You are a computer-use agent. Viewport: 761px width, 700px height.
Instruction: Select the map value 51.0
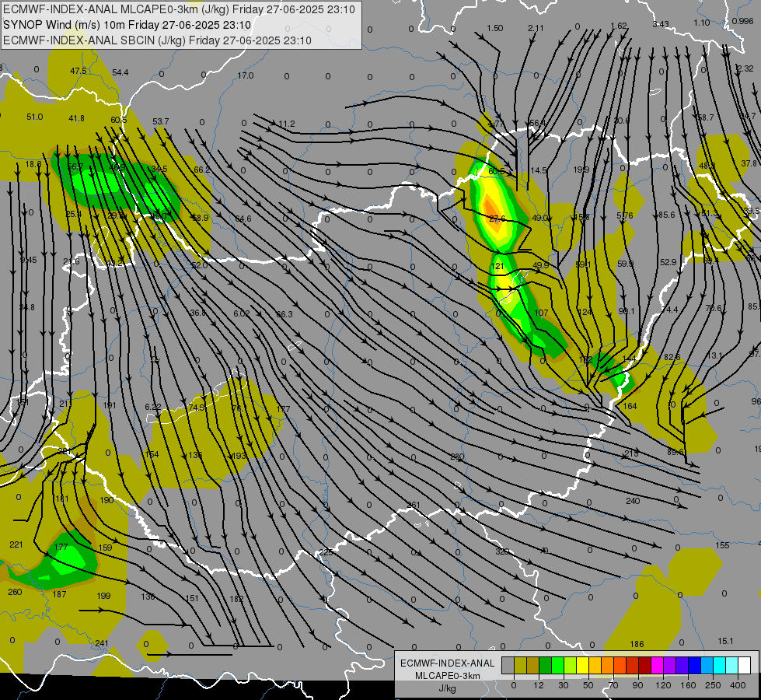(x=34, y=117)
